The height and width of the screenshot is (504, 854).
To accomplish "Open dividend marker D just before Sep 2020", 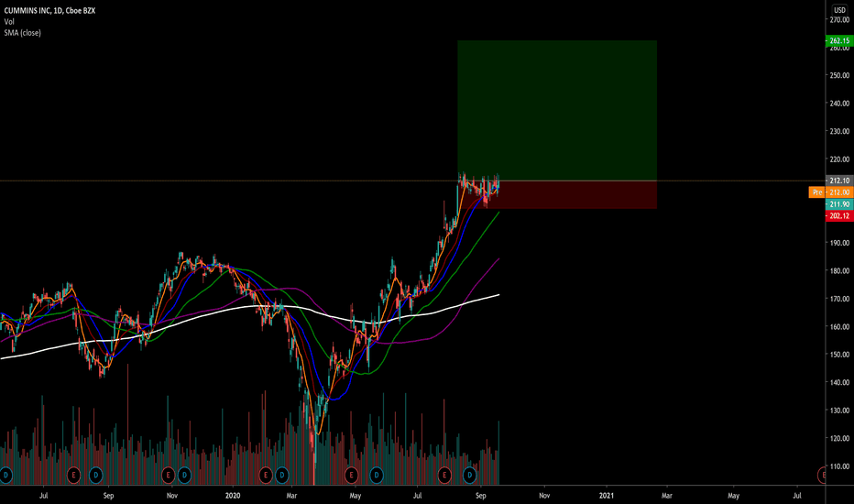I will tap(469, 475).
